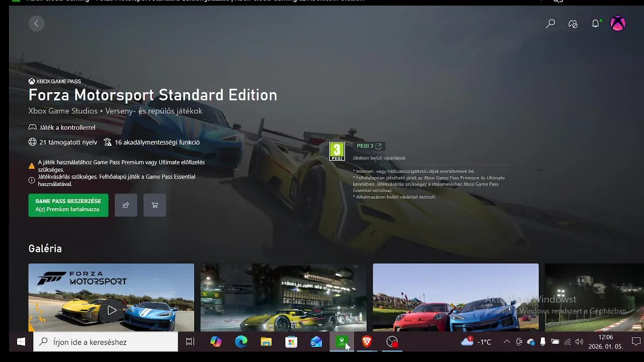This screenshot has height=362, width=644.
Task: Click the clock showing 12:06
Action: pos(606,342)
